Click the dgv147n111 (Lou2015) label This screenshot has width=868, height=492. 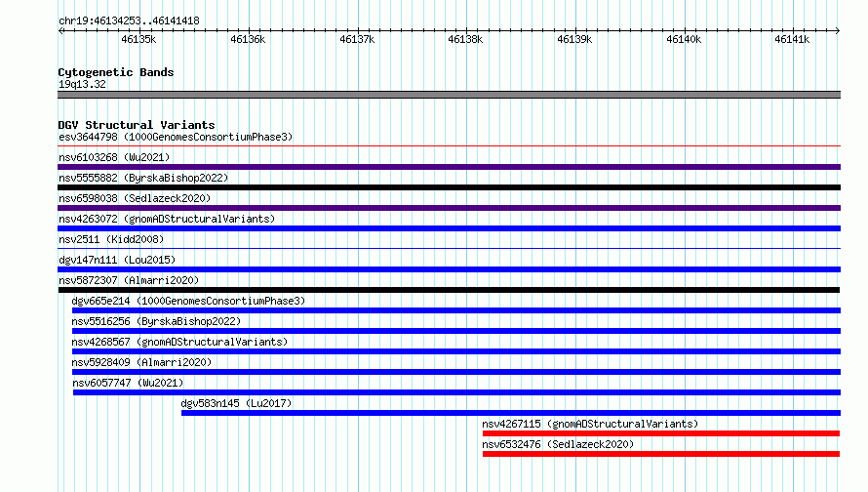(117, 260)
